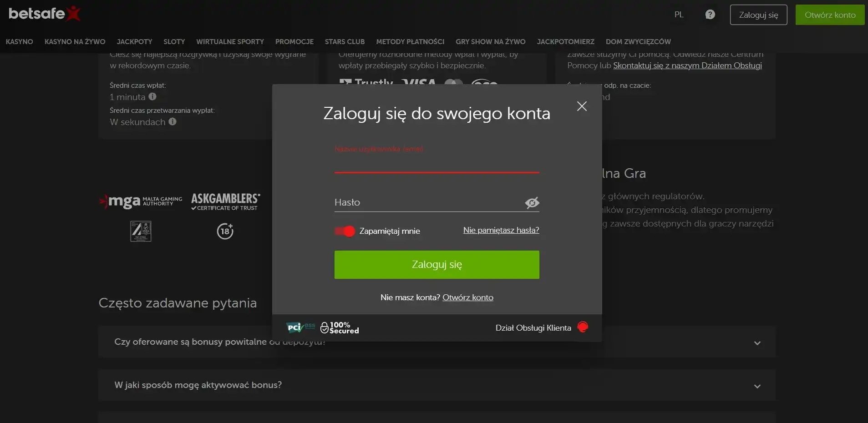Open DOM ZWYCIĘZCÓW menu item
Viewport: 868px width, 423px height.
638,41
